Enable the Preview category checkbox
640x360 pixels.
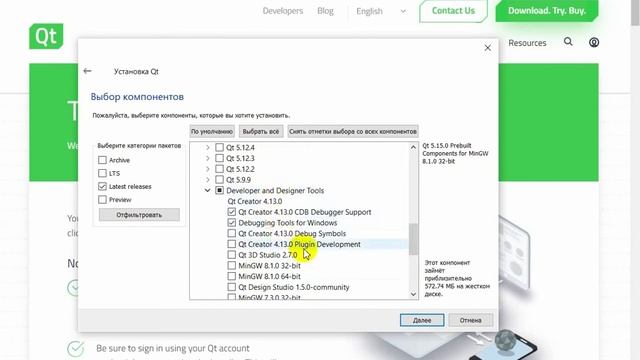coord(102,200)
